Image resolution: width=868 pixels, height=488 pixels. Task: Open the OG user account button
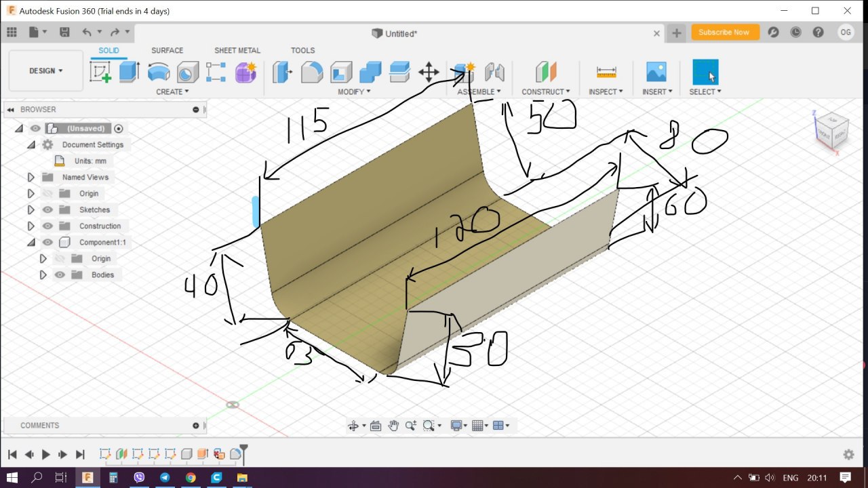tap(846, 32)
